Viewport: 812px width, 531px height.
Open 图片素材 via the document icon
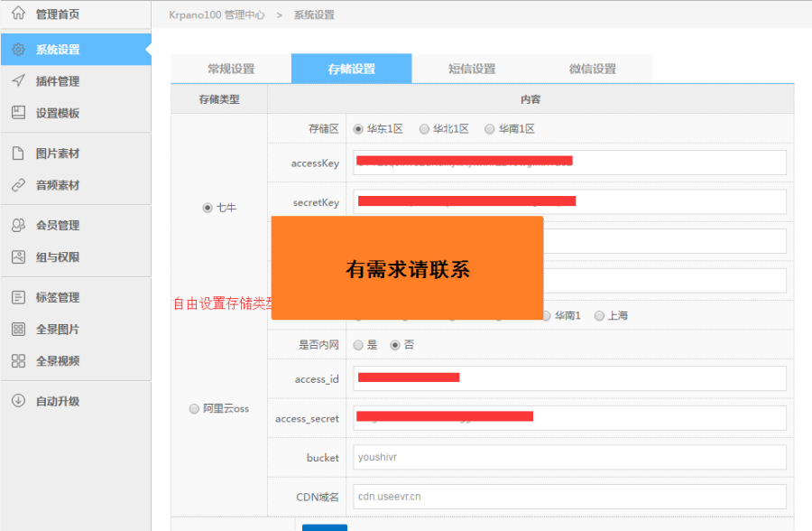point(18,153)
